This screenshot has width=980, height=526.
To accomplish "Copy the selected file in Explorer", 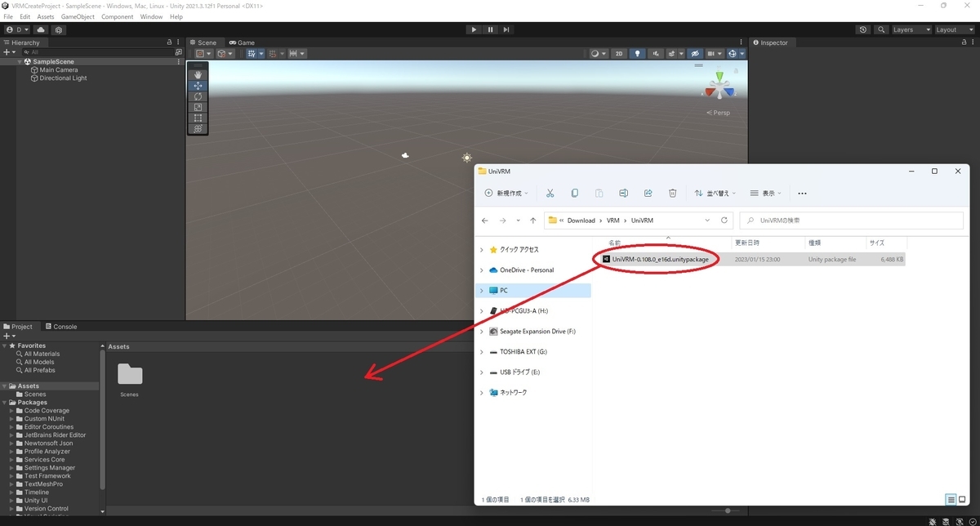I will [575, 194].
